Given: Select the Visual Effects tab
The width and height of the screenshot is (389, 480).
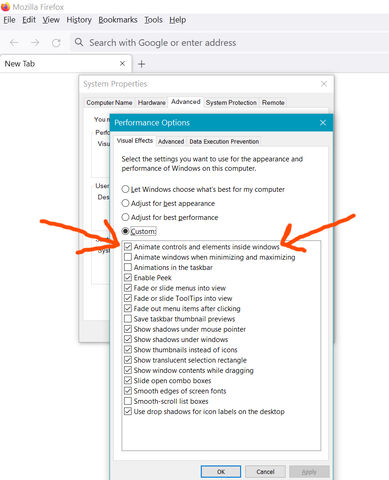Looking at the screenshot, I should (x=135, y=141).
